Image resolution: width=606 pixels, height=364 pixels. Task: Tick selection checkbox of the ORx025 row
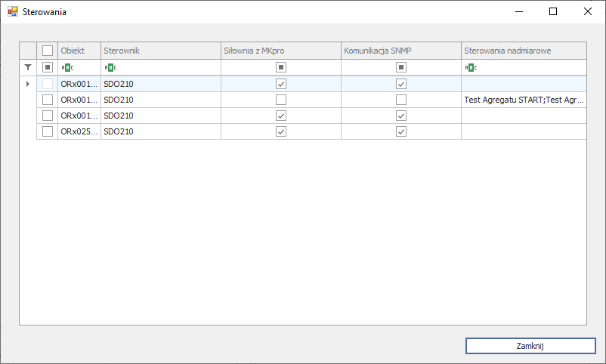(48, 131)
